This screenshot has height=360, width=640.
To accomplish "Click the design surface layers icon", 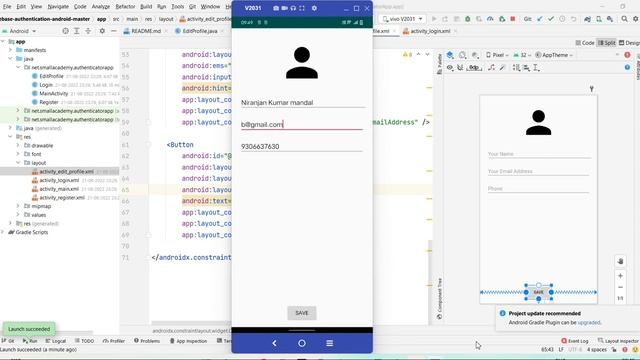I will [450, 55].
